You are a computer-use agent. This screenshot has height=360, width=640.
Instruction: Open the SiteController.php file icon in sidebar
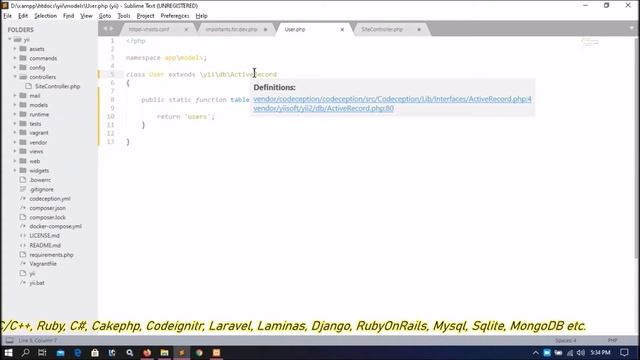pyautogui.click(x=29, y=86)
